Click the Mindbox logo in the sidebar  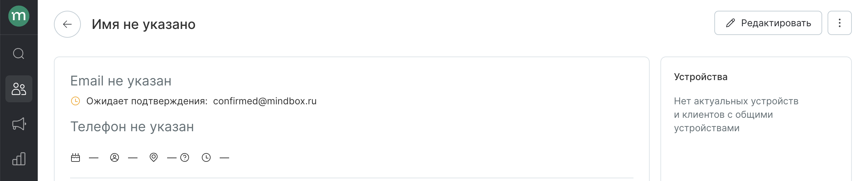tap(19, 16)
